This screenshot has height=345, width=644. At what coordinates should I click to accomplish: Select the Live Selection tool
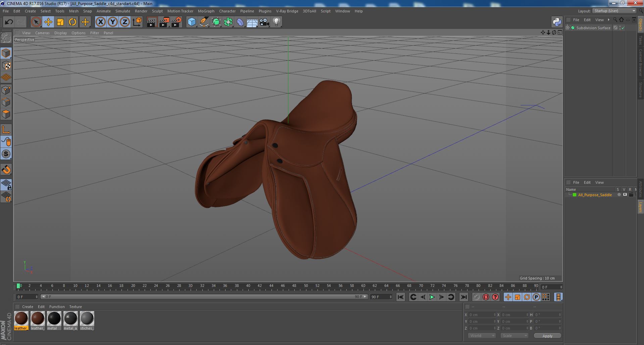[36, 22]
